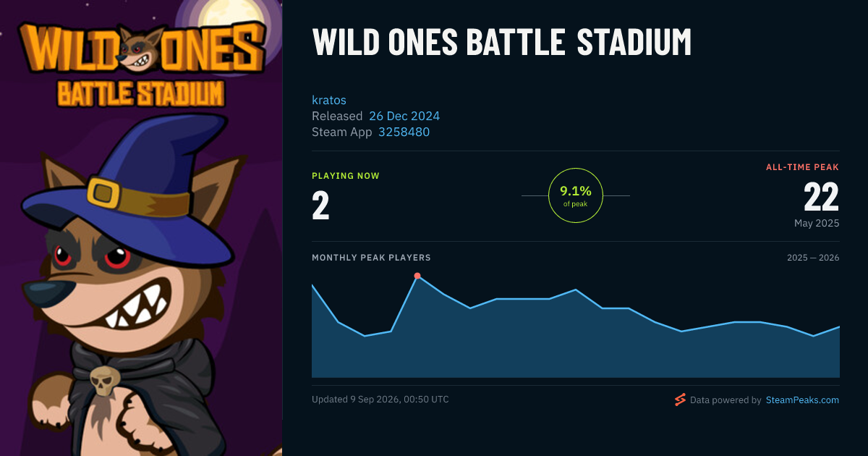Click the Monthly Peak Players label
The height and width of the screenshot is (456, 868).
coord(371,258)
